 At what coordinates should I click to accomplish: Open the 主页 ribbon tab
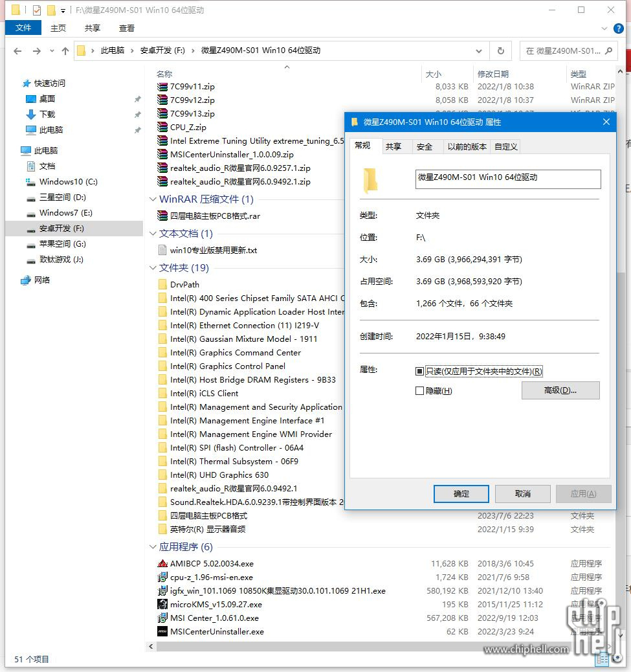(58, 28)
